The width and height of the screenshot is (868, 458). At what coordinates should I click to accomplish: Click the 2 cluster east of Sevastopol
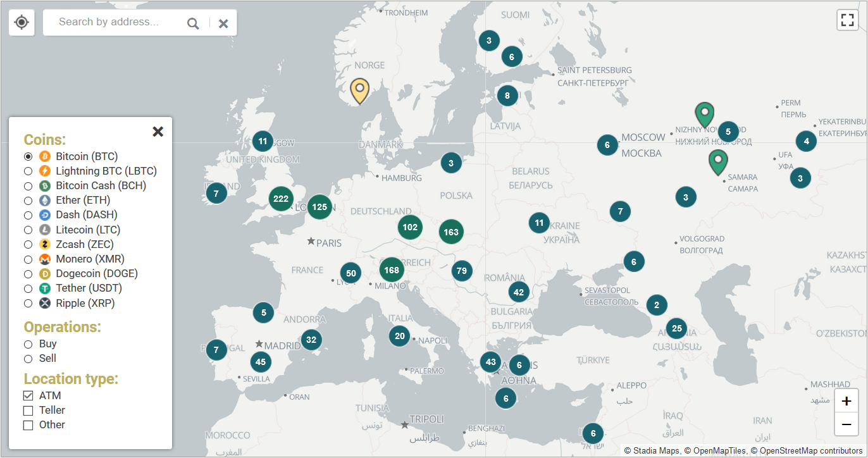coord(657,305)
